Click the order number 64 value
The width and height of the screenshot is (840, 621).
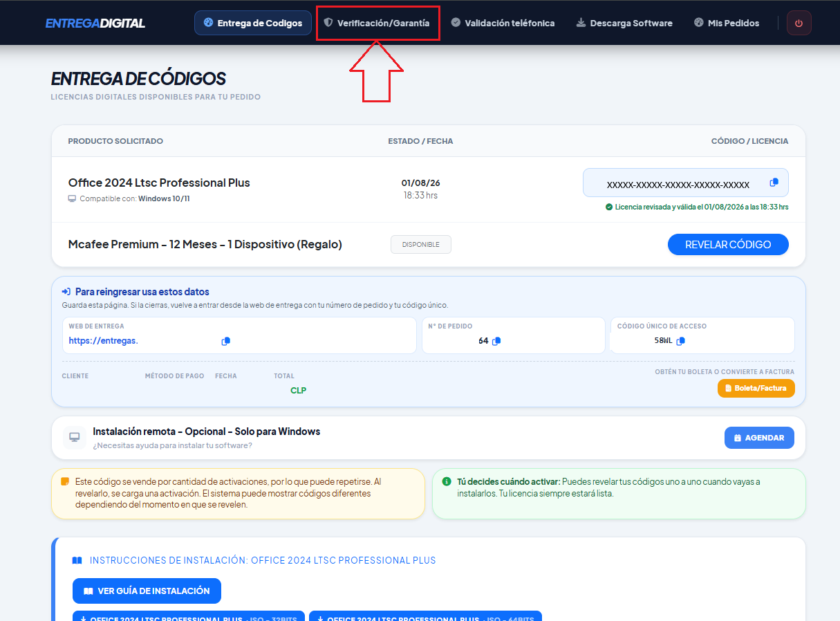pos(483,341)
